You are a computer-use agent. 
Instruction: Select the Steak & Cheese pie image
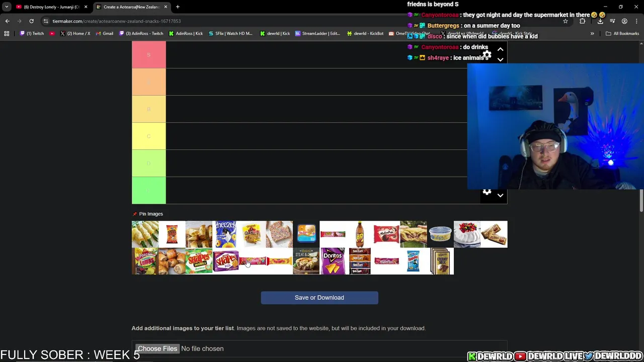(306, 261)
